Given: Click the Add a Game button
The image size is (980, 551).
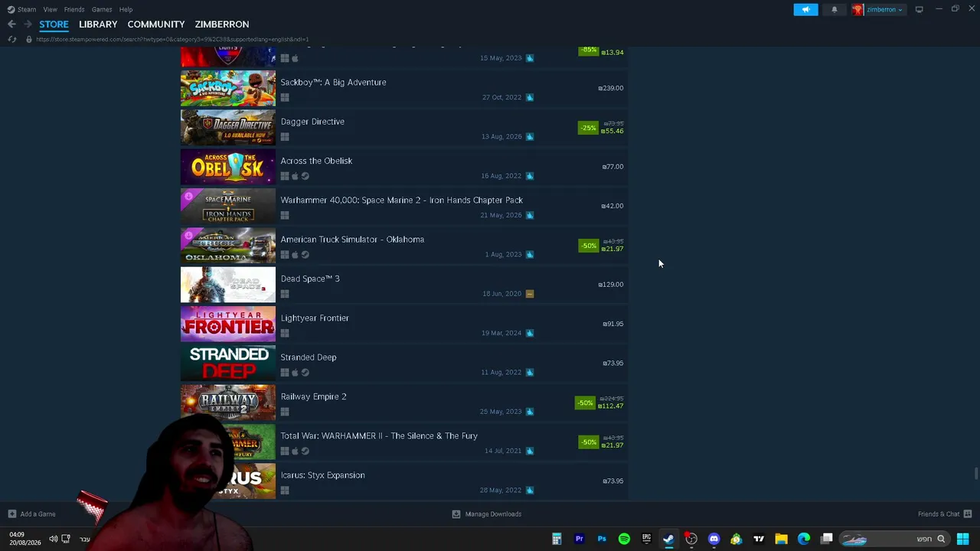Looking at the screenshot, I should point(31,514).
